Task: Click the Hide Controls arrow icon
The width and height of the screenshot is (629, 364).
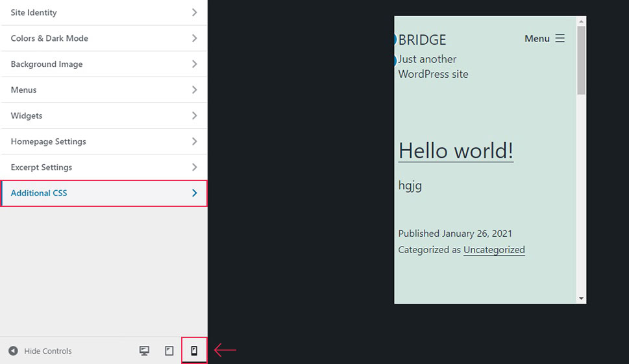Action: pyautogui.click(x=13, y=351)
